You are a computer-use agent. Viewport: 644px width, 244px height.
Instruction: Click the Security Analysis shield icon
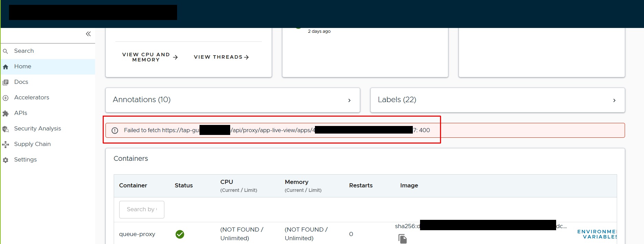[6, 129]
